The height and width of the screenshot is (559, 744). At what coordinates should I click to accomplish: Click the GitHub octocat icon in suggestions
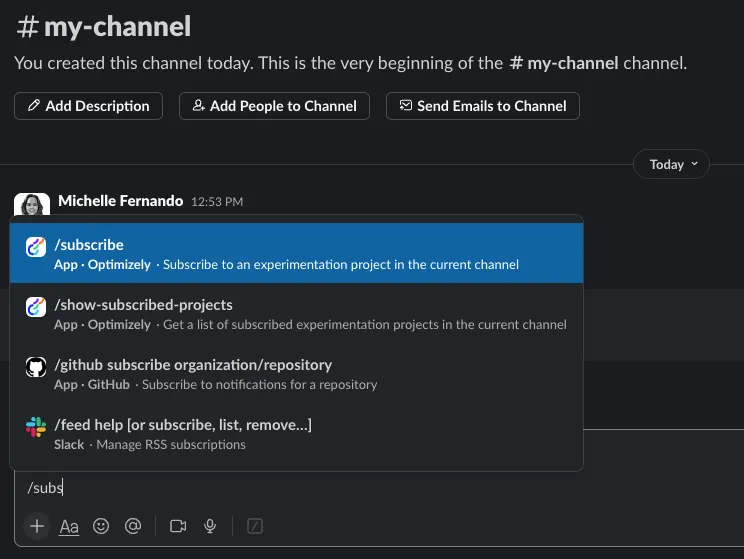[x=36, y=367]
